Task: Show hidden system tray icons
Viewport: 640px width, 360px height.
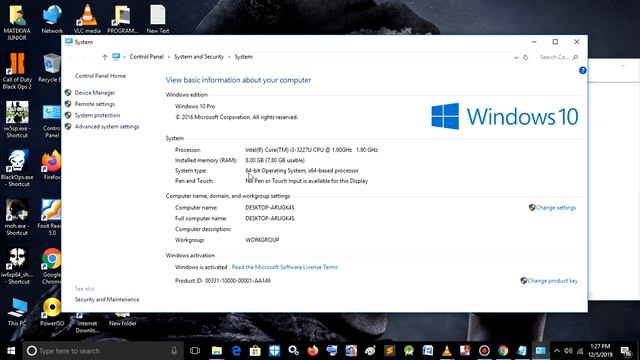Action: coord(557,351)
